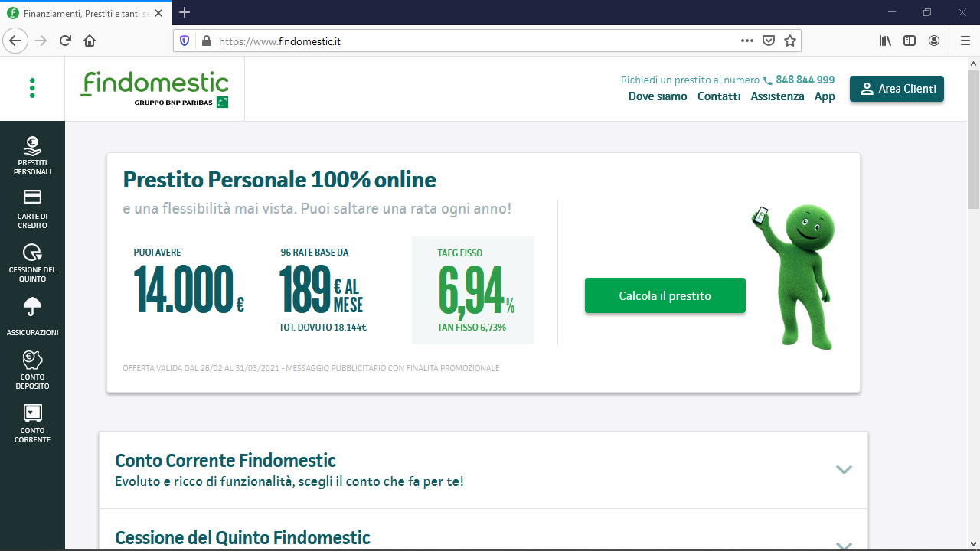View site security padlock details
The width and height of the screenshot is (980, 551).
(x=205, y=41)
